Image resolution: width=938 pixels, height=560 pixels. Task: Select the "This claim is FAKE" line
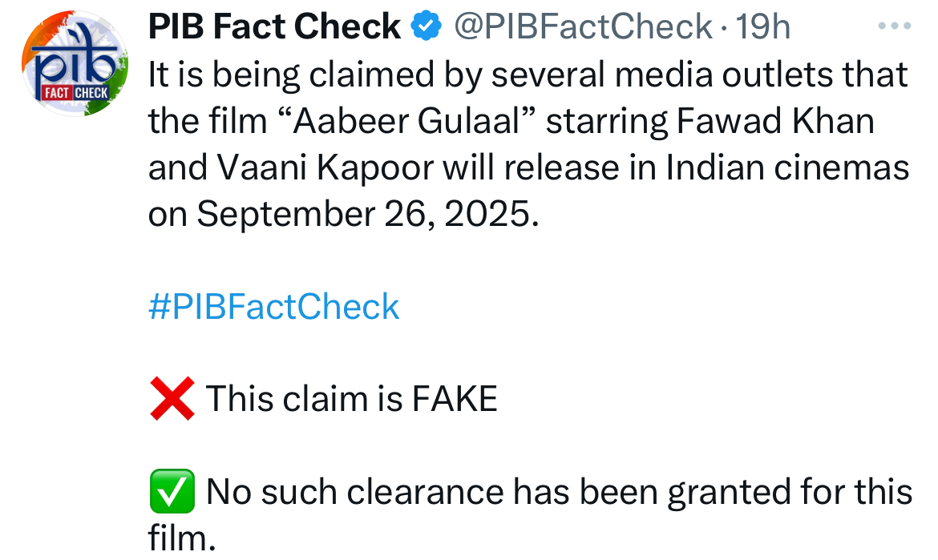tap(352, 398)
